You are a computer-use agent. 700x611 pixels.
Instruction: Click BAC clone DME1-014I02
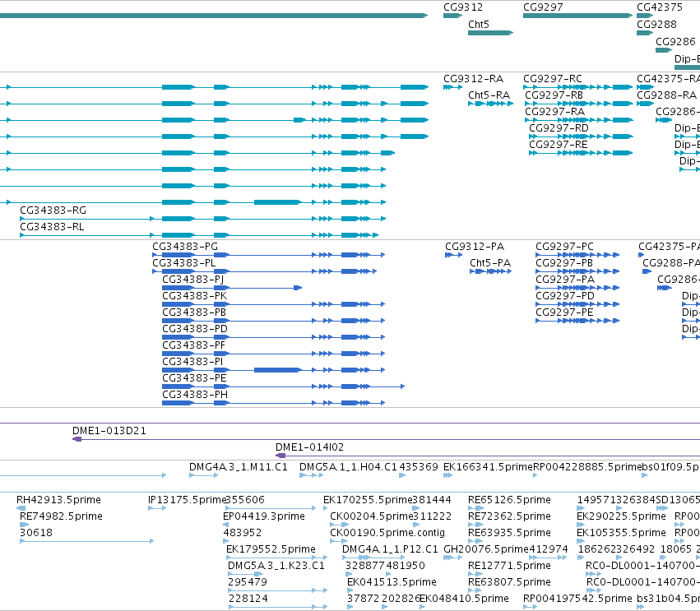tap(488, 456)
